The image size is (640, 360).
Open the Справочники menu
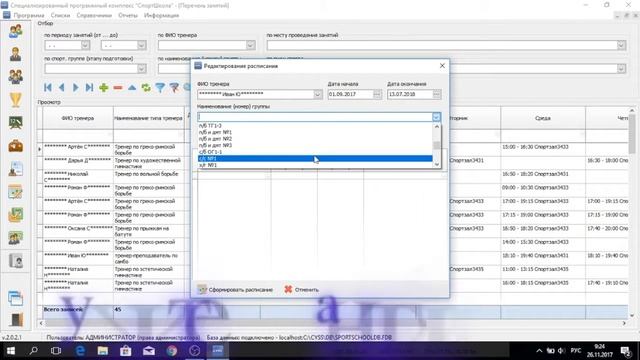pos(94,15)
